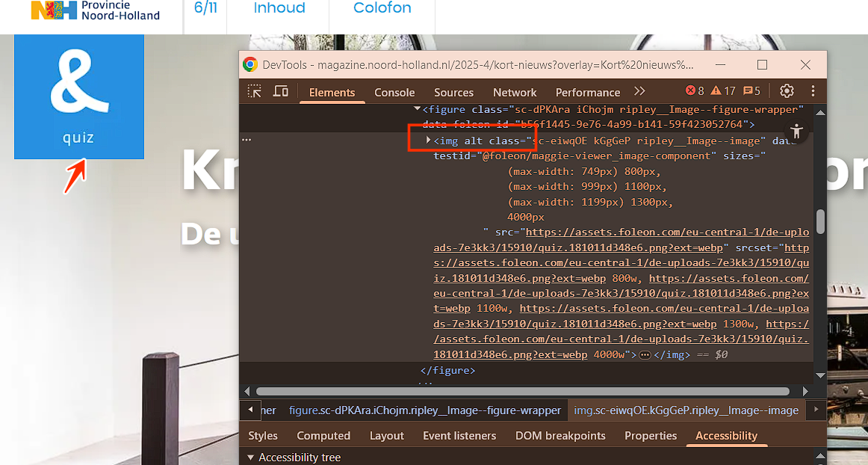Open DevTools settings gear

787,91
